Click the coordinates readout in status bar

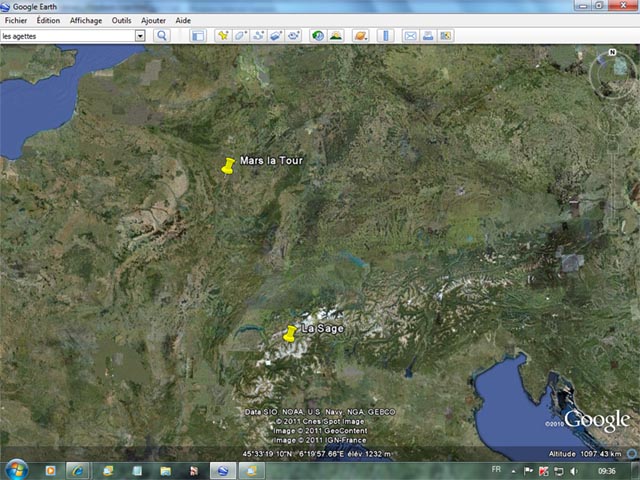[317, 454]
